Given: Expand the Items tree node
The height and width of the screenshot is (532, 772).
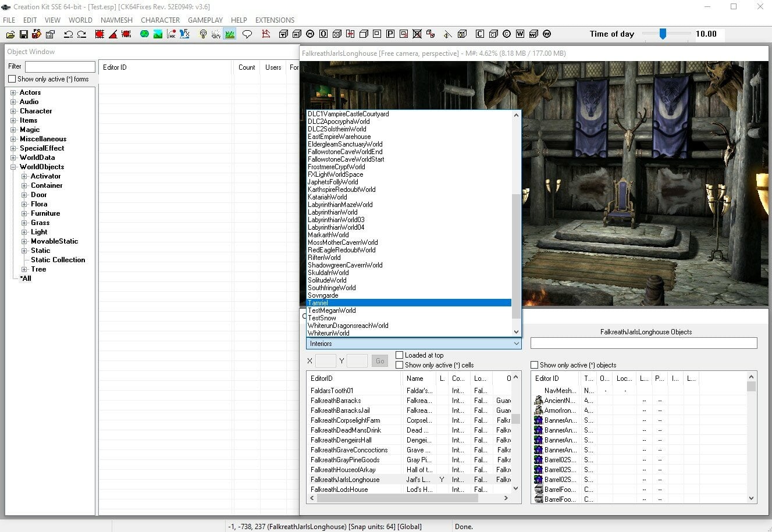Looking at the screenshot, I should [13, 120].
